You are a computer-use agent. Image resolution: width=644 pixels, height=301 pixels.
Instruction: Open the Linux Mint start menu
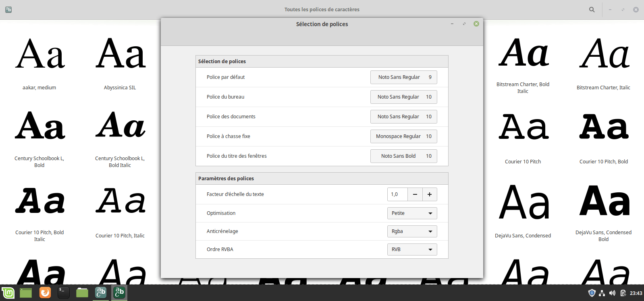8,293
